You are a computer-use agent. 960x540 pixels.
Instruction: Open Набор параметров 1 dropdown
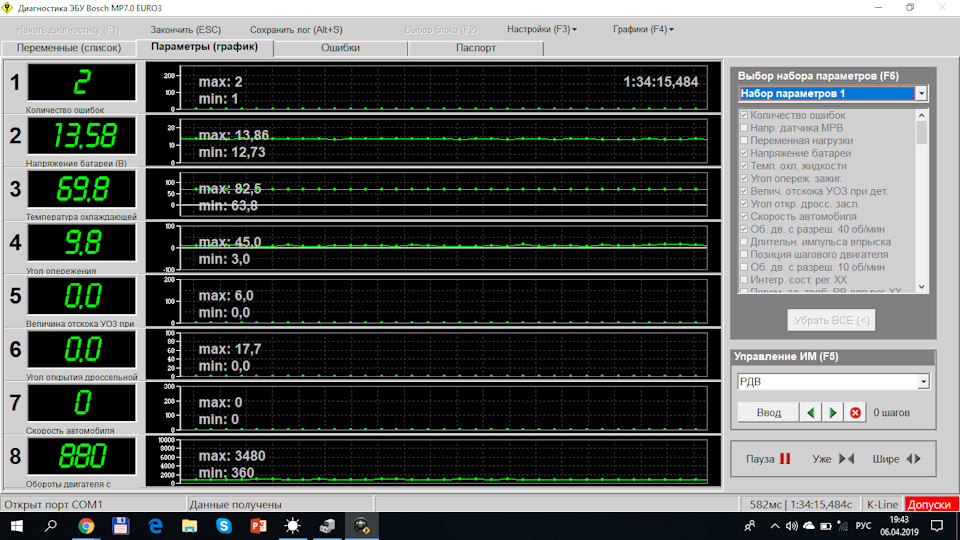[921, 94]
